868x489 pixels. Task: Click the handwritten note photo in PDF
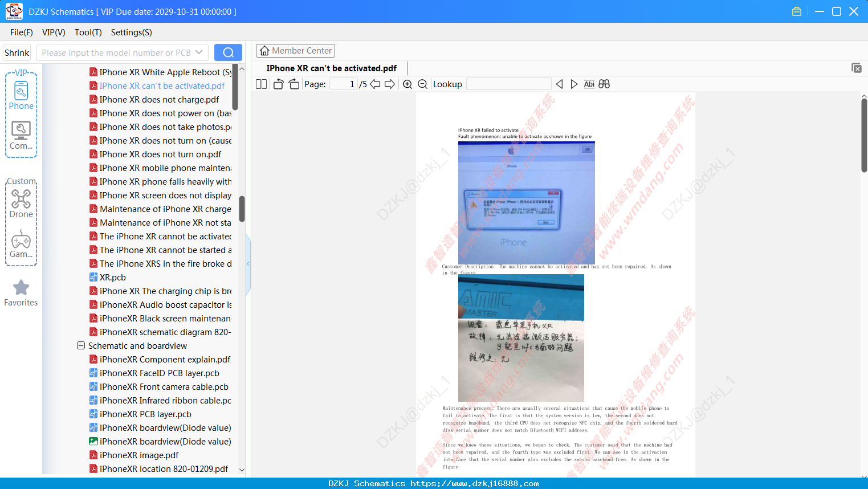(x=521, y=338)
